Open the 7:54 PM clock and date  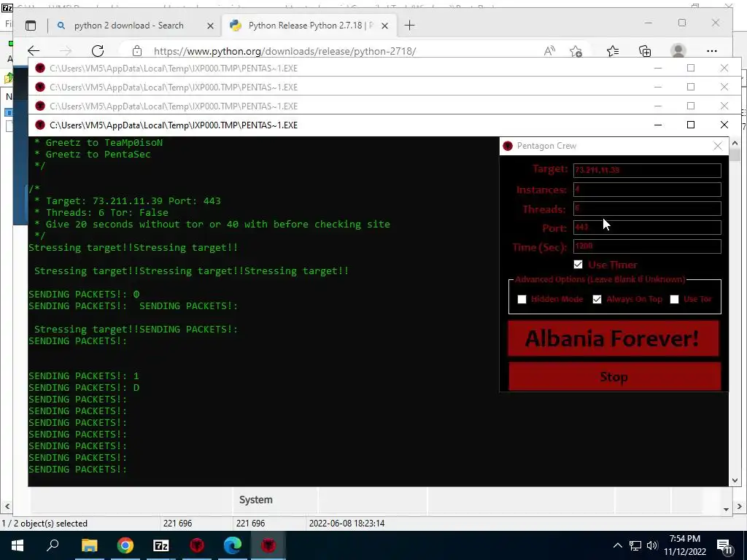(685, 545)
